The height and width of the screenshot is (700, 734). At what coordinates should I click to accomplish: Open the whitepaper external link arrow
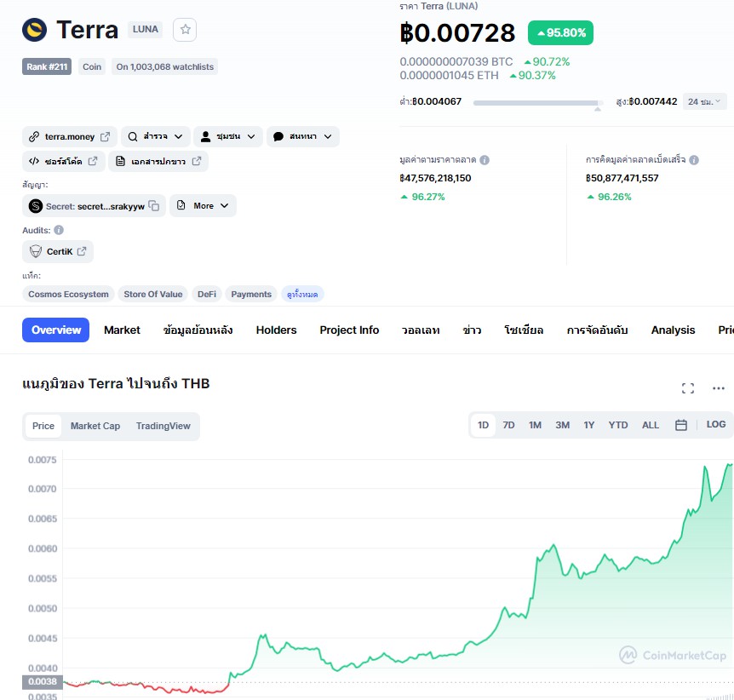click(x=197, y=161)
